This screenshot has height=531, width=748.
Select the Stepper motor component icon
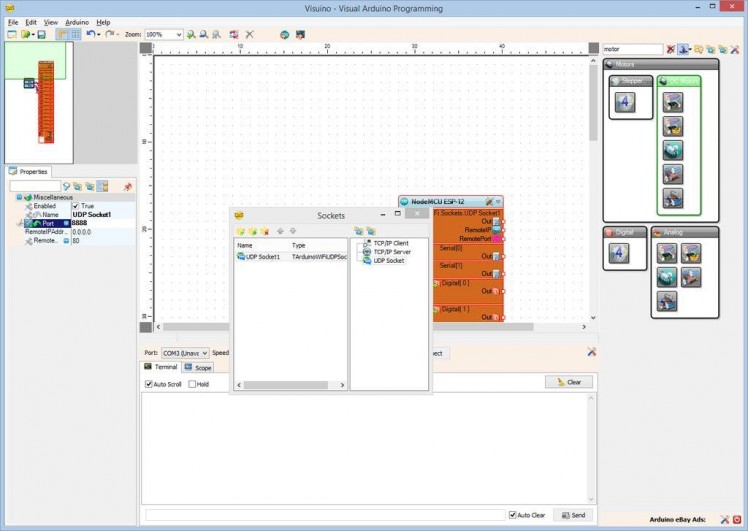(625, 102)
